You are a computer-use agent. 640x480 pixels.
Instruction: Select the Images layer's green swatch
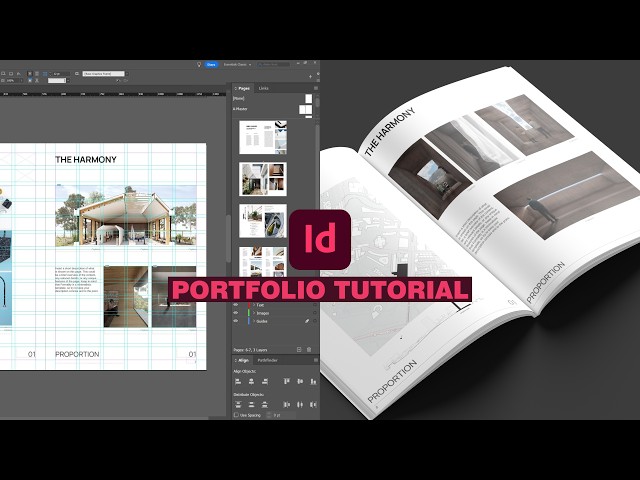click(249, 313)
